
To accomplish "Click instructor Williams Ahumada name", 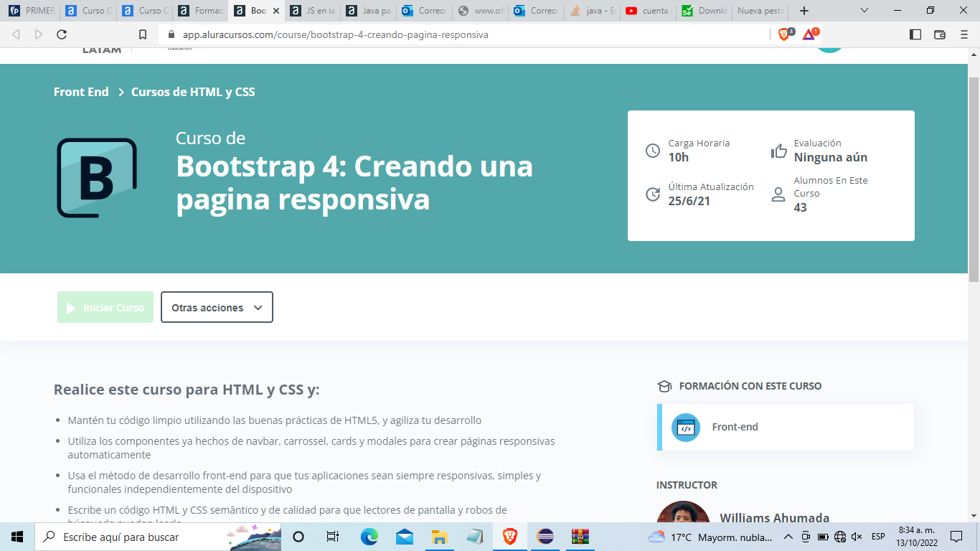I will [775, 518].
